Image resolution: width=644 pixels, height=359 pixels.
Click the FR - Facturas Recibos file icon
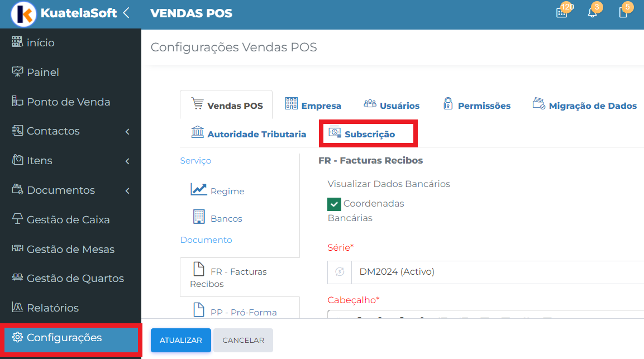199,269
